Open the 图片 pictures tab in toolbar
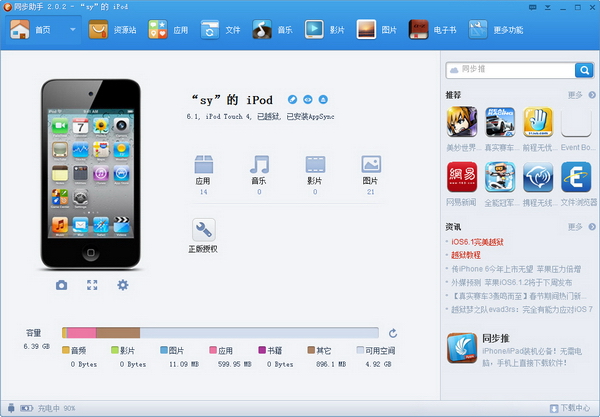This screenshot has width=600, height=417. (376, 30)
